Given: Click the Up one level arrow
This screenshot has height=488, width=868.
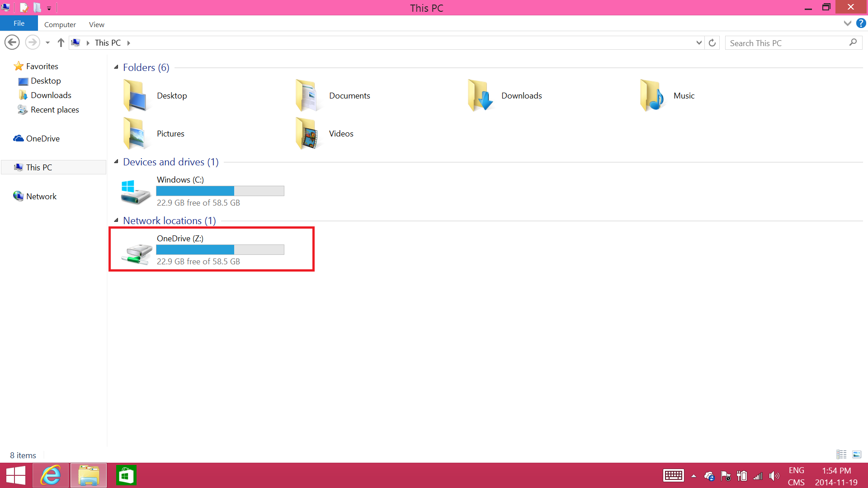Looking at the screenshot, I should click(61, 42).
